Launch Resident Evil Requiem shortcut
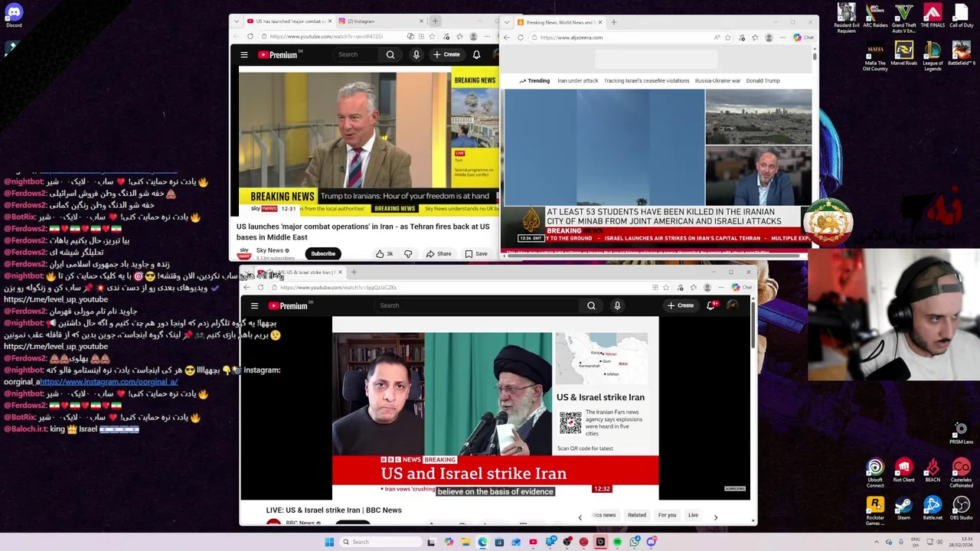 pyautogui.click(x=846, y=18)
